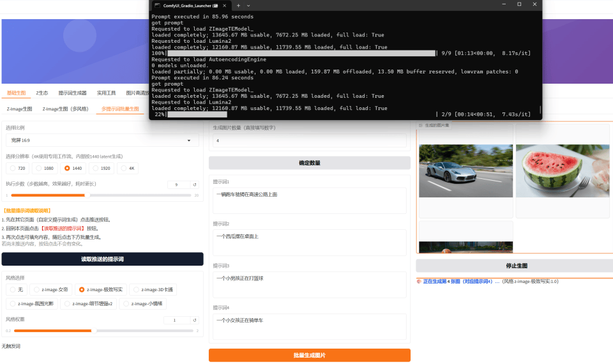Minimize the ComfyUI launcher terminal window
Viewport: 613px width, 364px height.
(501, 4)
